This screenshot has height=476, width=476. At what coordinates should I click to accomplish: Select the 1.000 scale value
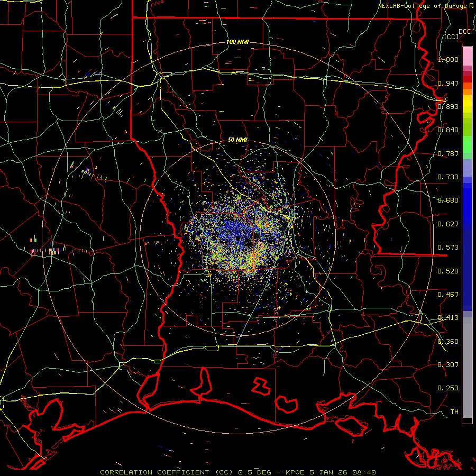pos(448,59)
